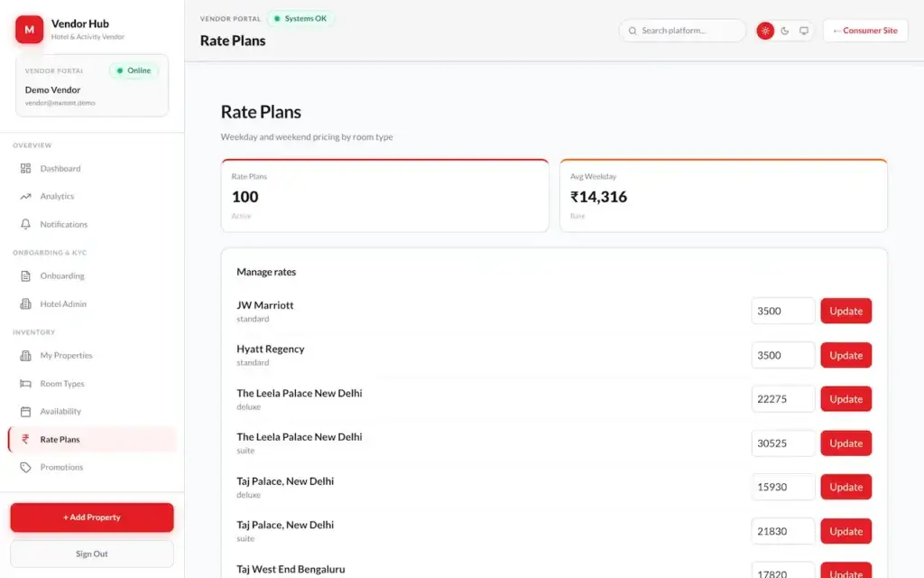Click the Online status badge
924x578 pixels.
(x=134, y=70)
